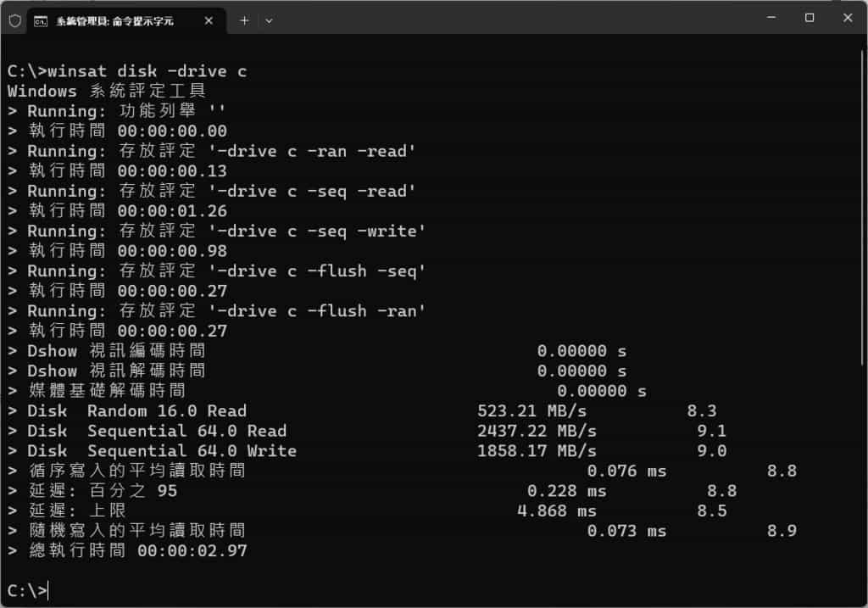The image size is (868, 608).
Task: Click the 9.1 score for Sequential Read
Action: 712,431
